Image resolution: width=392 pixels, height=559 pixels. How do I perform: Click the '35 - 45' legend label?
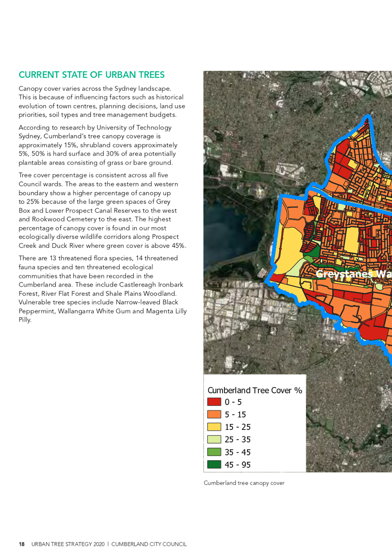pos(238,452)
